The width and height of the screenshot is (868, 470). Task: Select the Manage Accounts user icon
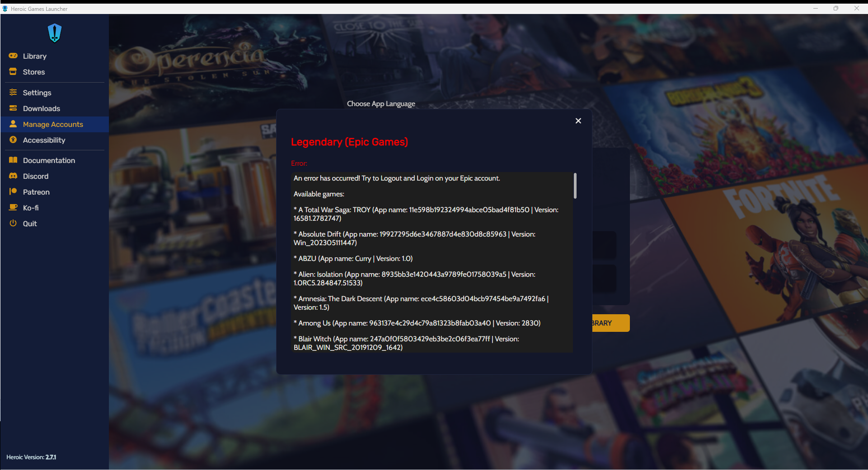tap(13, 124)
